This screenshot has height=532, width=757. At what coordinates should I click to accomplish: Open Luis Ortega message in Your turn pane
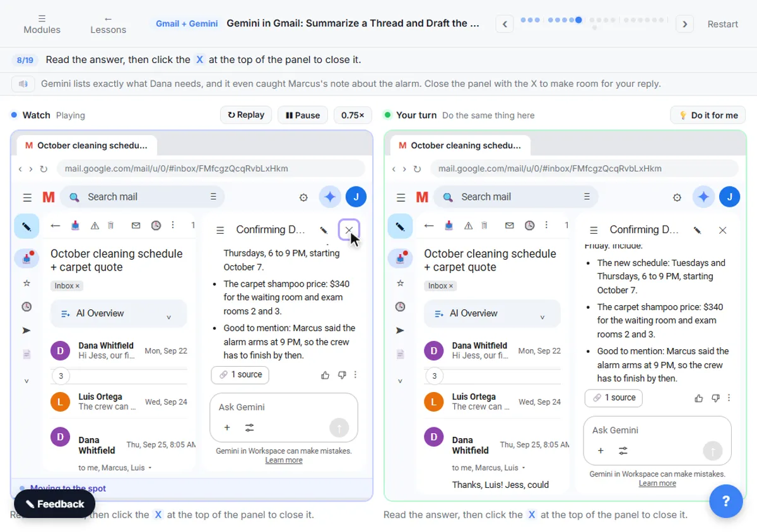click(492, 402)
